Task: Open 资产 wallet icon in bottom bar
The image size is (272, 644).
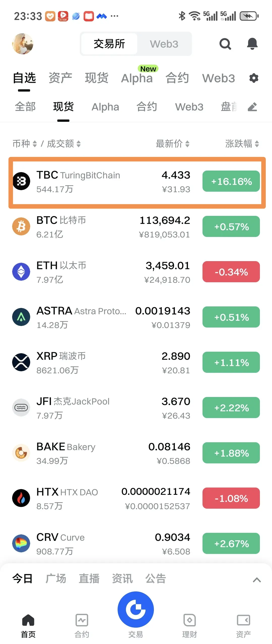Action: coord(243,620)
